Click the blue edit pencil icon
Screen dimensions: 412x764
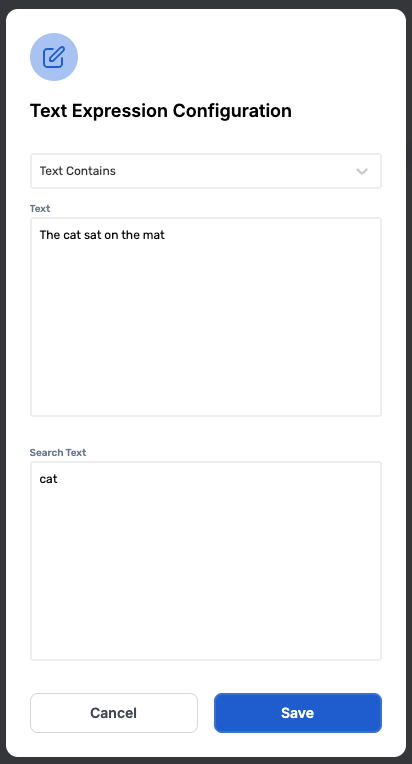point(54,57)
